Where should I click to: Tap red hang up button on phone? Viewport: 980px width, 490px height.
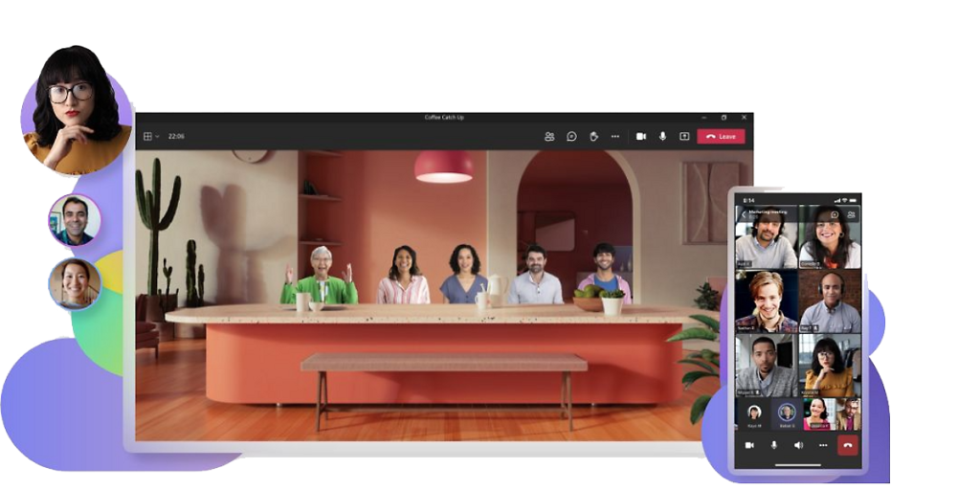click(x=848, y=445)
